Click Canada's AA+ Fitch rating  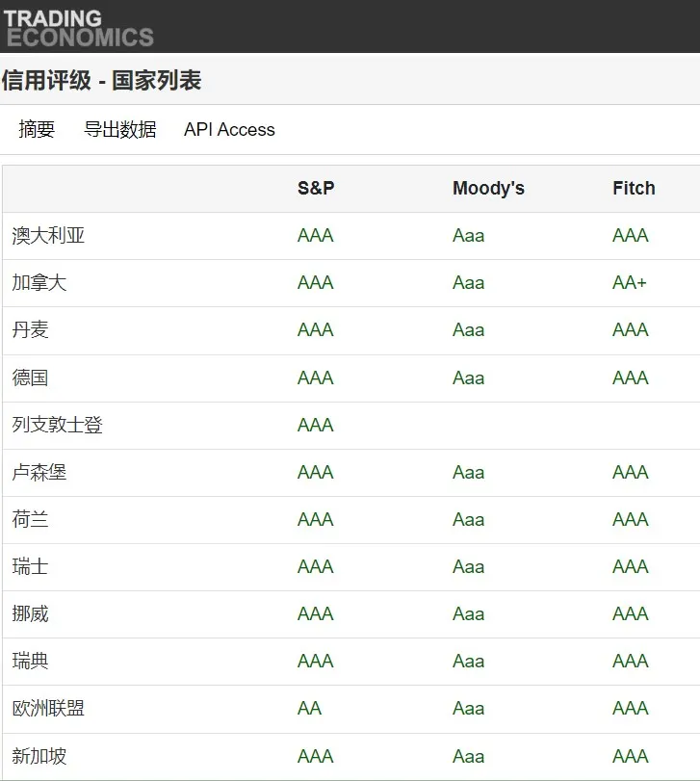630,282
